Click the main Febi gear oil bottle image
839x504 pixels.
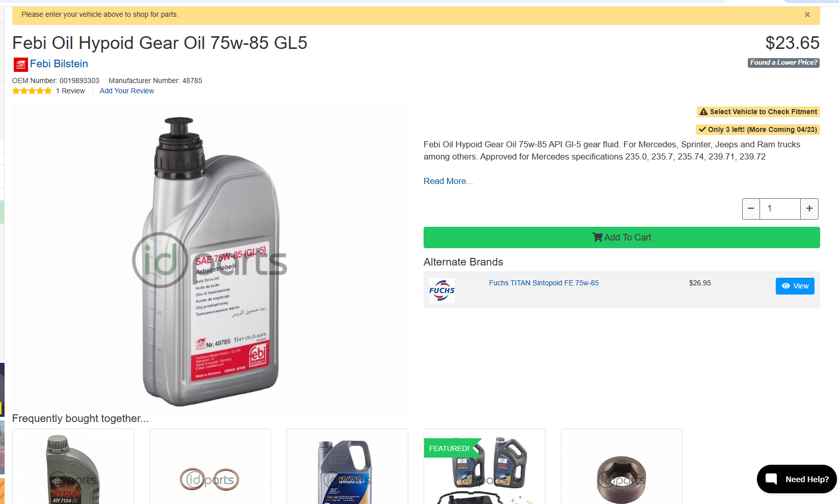211,258
